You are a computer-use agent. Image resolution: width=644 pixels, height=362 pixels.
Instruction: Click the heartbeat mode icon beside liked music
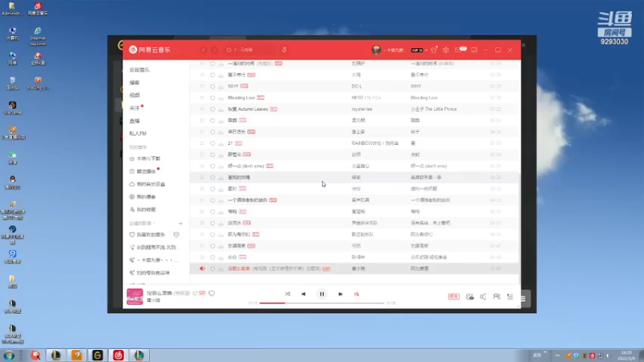[176, 235]
